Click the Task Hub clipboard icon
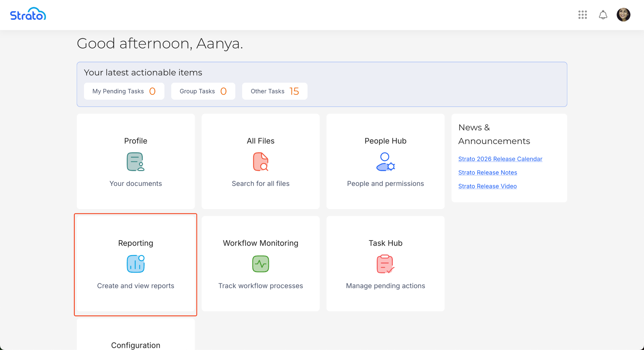The width and height of the screenshot is (644, 350). (x=385, y=264)
